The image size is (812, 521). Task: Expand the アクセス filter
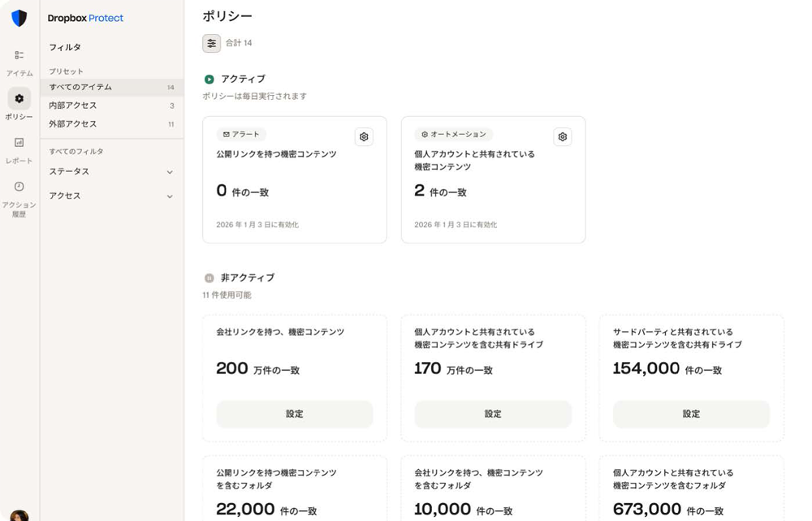point(111,196)
